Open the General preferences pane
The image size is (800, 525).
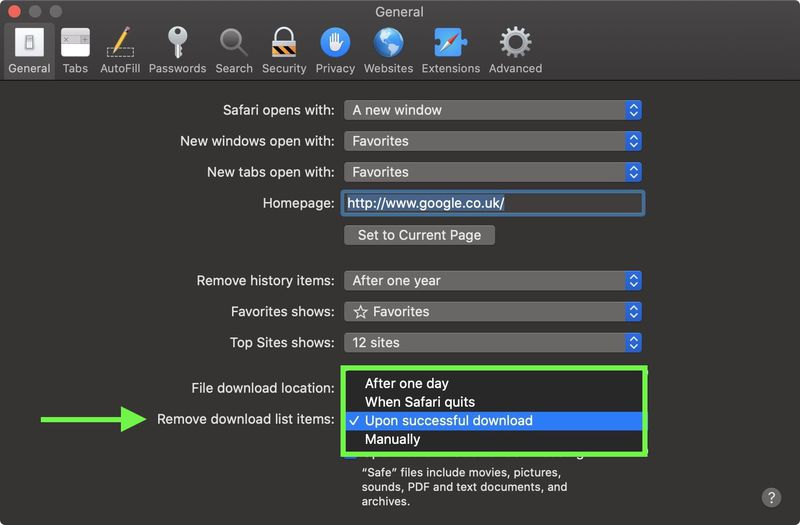pyautogui.click(x=29, y=51)
